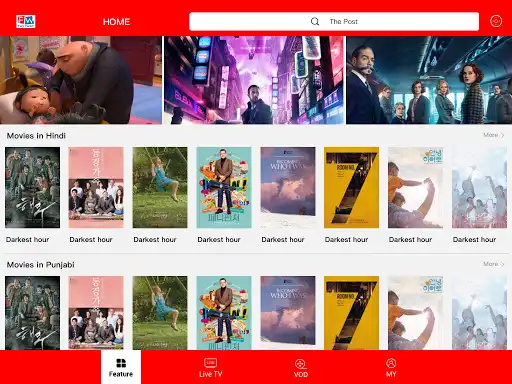
Task: Select the Feature tab
Action: [x=121, y=367]
